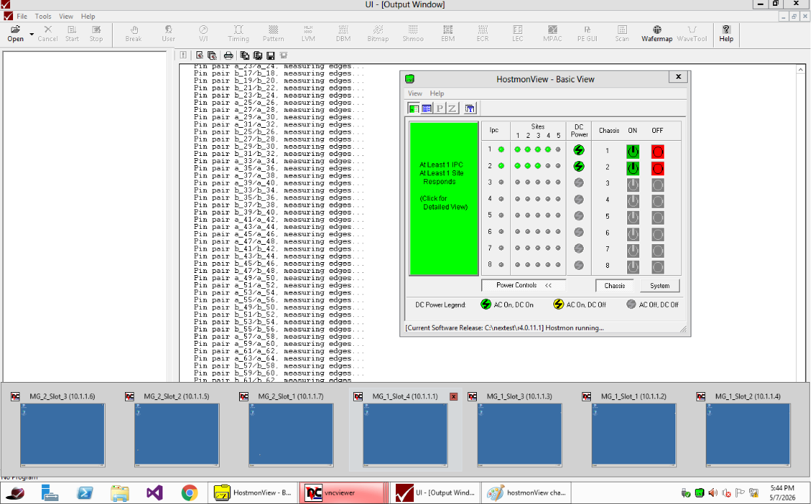Click the Wafermap tool icon
The height and width of the screenshot is (504, 812).
657,34
